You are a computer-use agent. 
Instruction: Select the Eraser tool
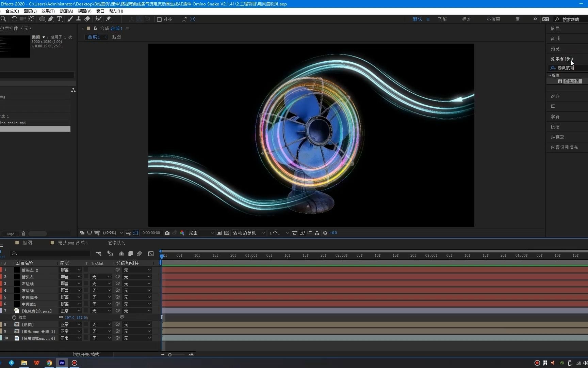pyautogui.click(x=87, y=19)
